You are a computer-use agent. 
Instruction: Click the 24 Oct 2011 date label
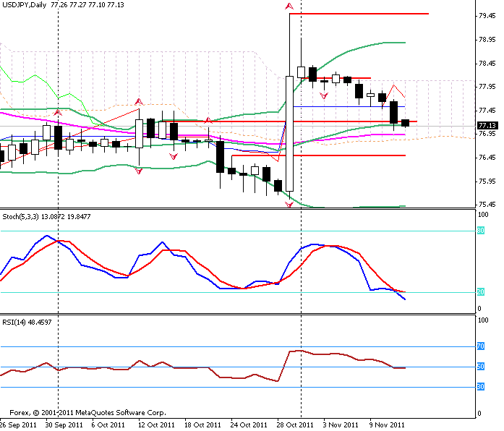[249, 425]
